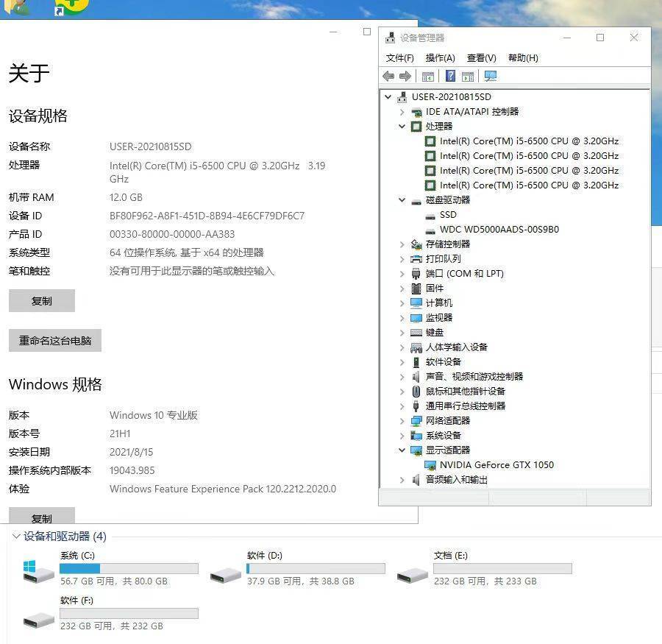This screenshot has width=662, height=644.
Task: Select the NVIDIA GeForce GTX 1050 adapter
Action: click(x=496, y=465)
